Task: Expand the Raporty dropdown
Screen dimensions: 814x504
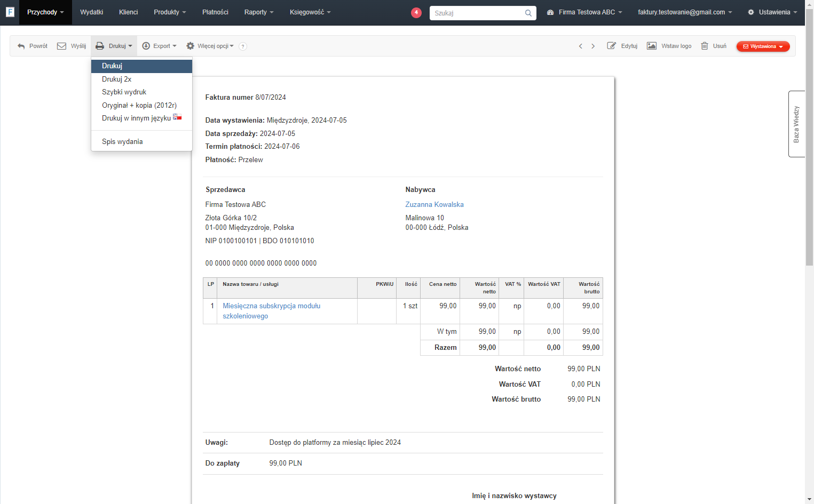Action: (259, 12)
